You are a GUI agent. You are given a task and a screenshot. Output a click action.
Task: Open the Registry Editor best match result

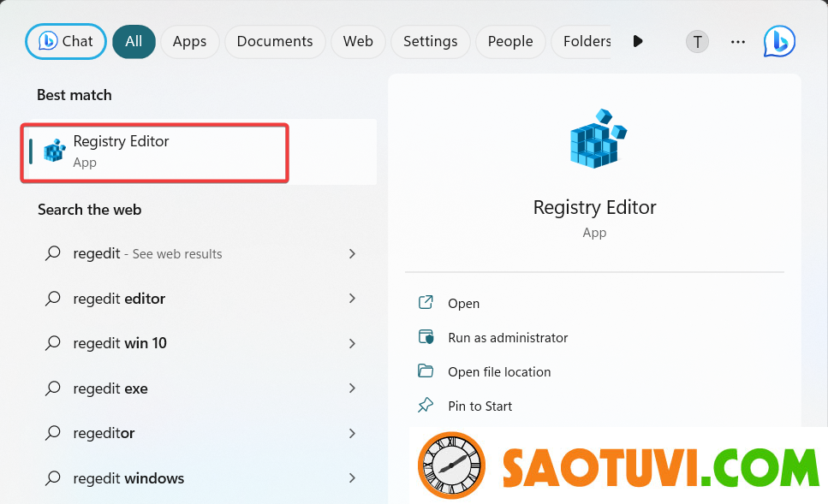[x=200, y=152]
